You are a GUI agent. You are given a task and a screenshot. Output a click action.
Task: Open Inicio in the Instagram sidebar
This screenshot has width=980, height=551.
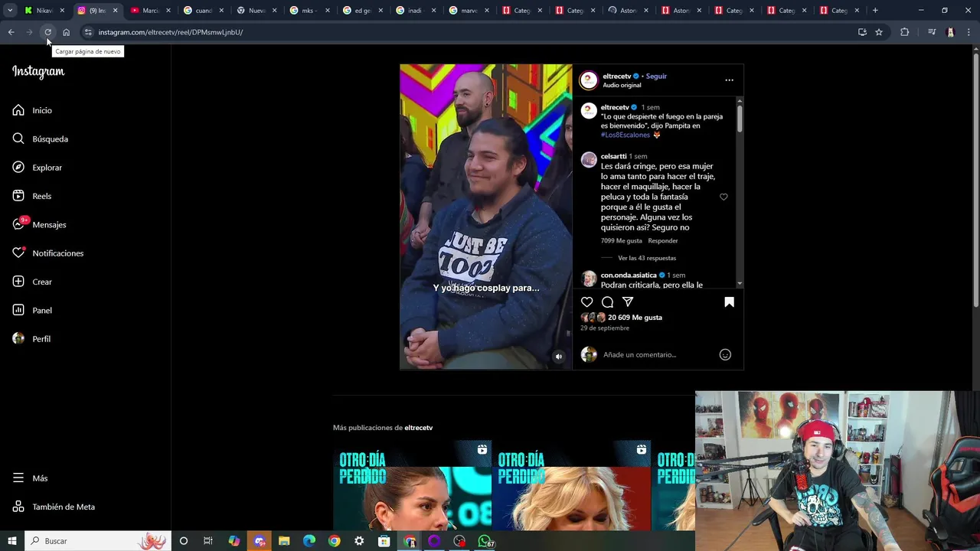[32, 110]
